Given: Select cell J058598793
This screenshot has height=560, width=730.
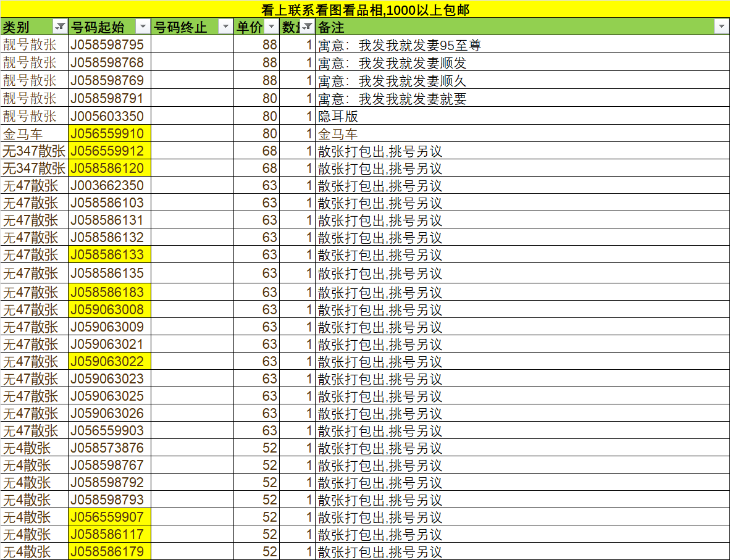Looking at the screenshot, I should pos(110,499).
